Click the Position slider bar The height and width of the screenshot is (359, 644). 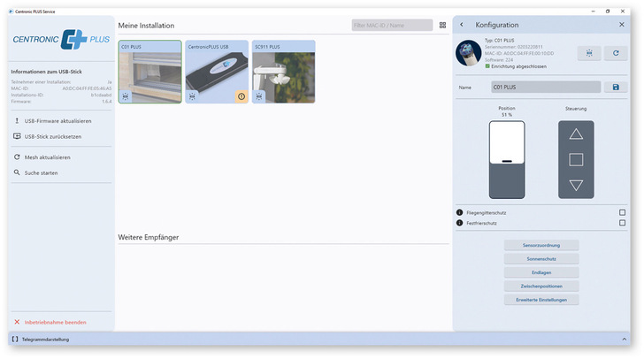click(x=507, y=159)
